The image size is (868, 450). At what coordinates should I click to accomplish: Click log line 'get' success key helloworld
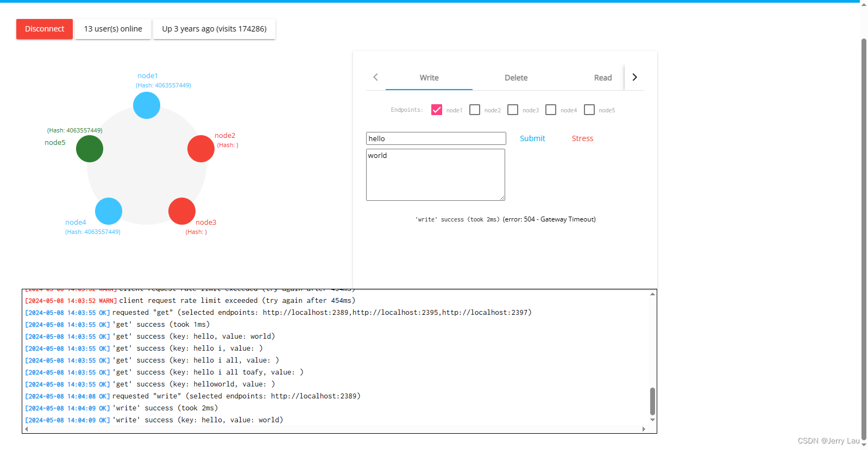pyautogui.click(x=150, y=384)
